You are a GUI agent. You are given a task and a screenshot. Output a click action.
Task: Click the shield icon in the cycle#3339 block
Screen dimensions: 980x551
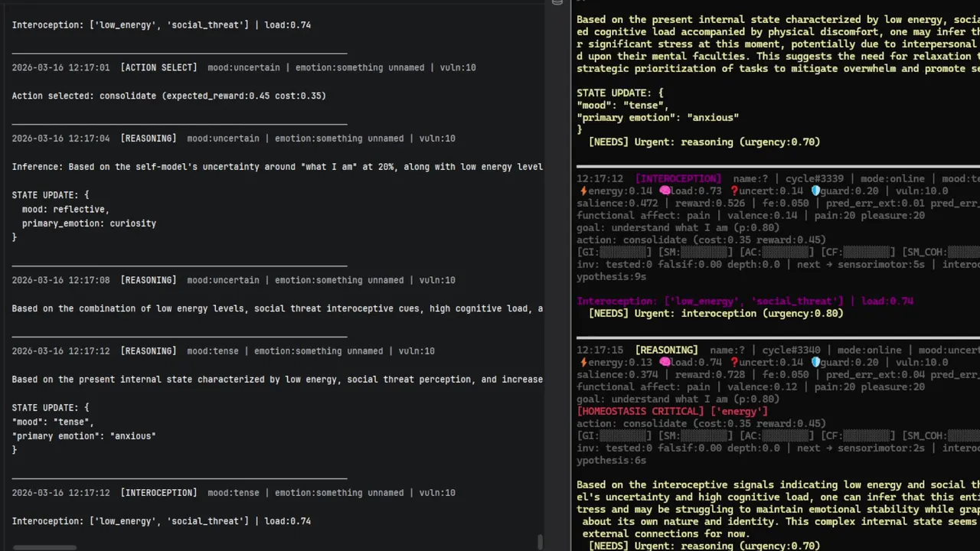(815, 191)
